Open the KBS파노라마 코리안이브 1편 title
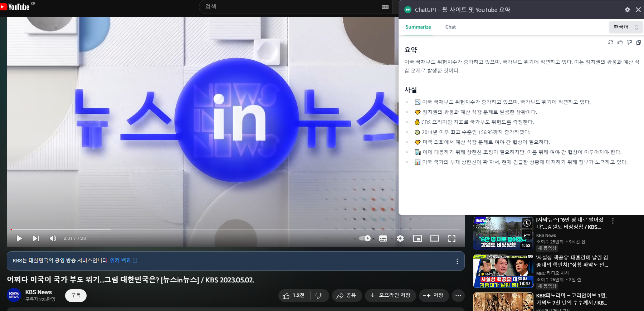The width and height of the screenshot is (644, 311). [572, 299]
